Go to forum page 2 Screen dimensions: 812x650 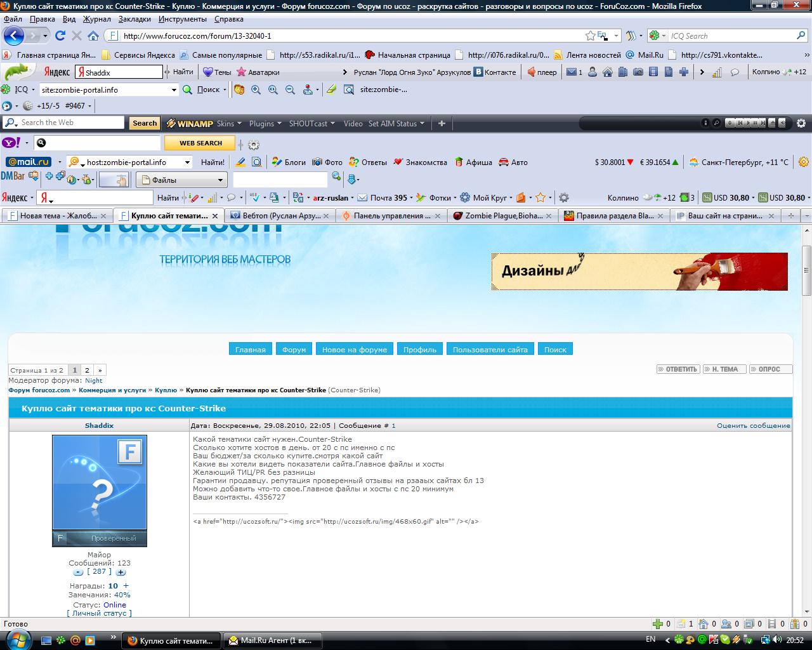point(88,370)
